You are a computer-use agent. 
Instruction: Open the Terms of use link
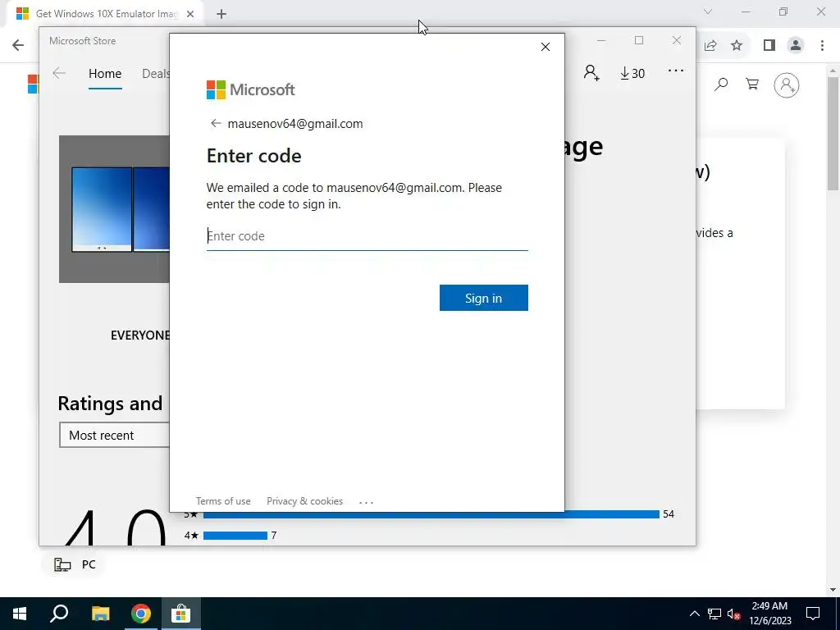tap(223, 501)
